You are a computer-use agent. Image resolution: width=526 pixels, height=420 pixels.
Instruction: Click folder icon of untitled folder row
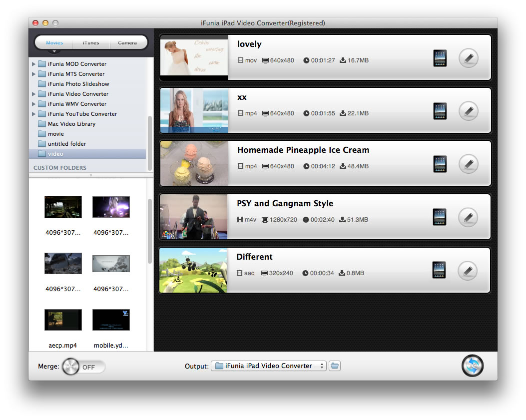tap(42, 143)
